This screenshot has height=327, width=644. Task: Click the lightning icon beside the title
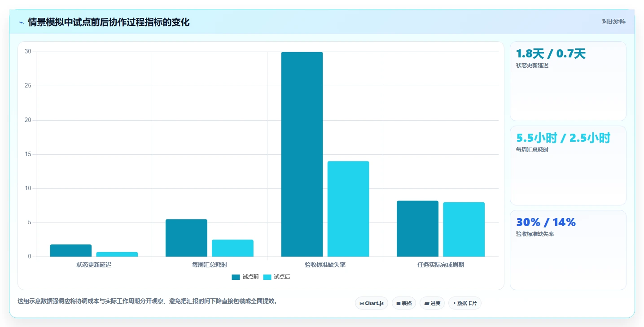click(x=21, y=22)
